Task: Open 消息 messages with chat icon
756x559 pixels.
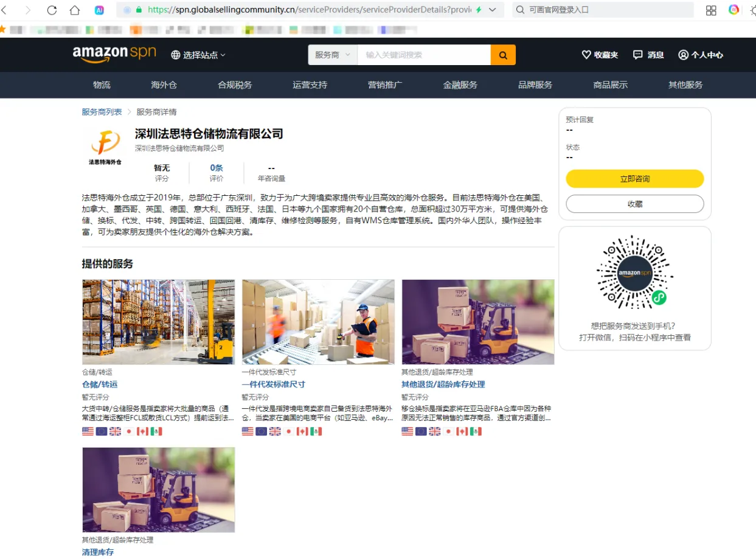Action: [648, 55]
